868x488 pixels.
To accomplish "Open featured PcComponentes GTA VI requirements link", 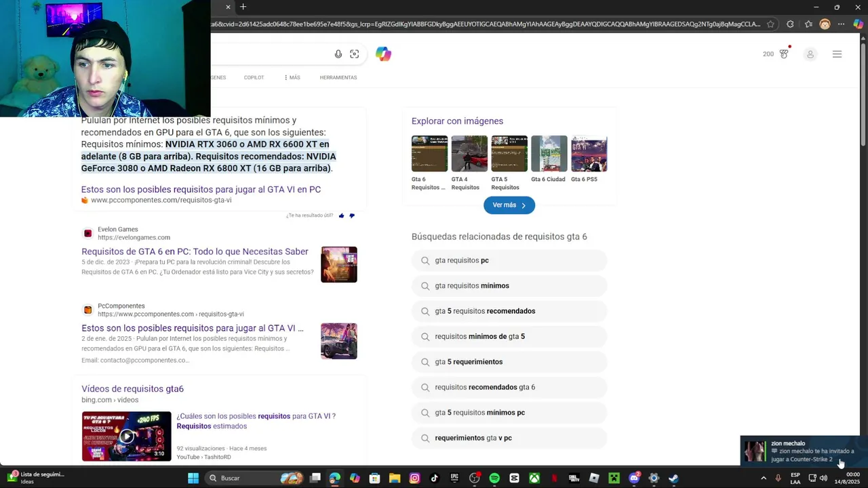I will point(201,189).
